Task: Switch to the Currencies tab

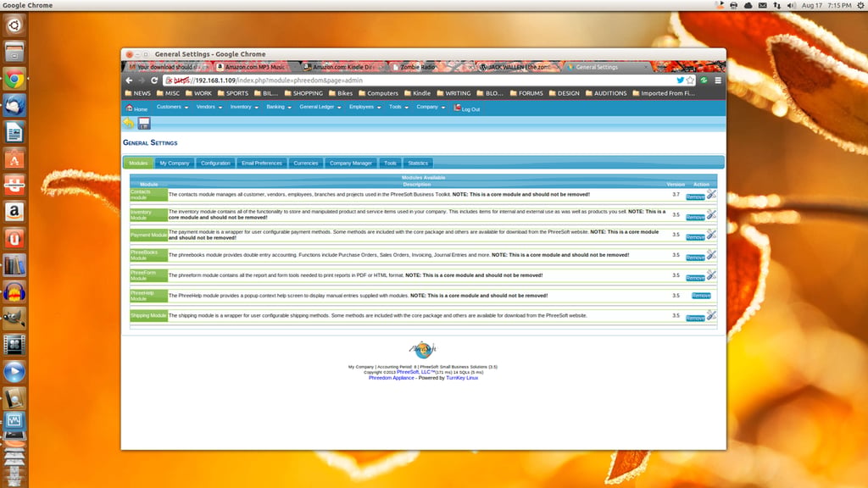Action: coord(305,164)
